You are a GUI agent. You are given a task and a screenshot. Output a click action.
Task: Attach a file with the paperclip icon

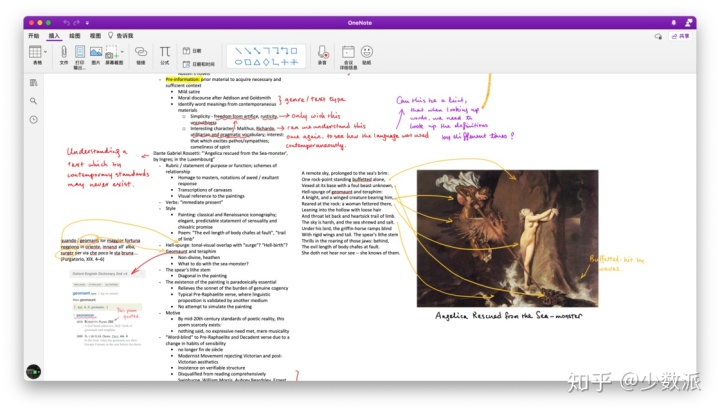coord(64,52)
